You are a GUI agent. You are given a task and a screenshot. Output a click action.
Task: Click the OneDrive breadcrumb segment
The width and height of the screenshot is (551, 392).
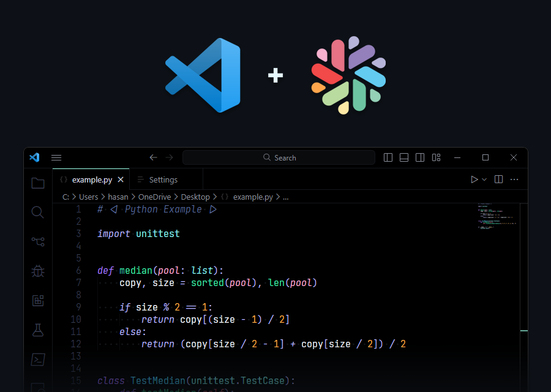[155, 197]
